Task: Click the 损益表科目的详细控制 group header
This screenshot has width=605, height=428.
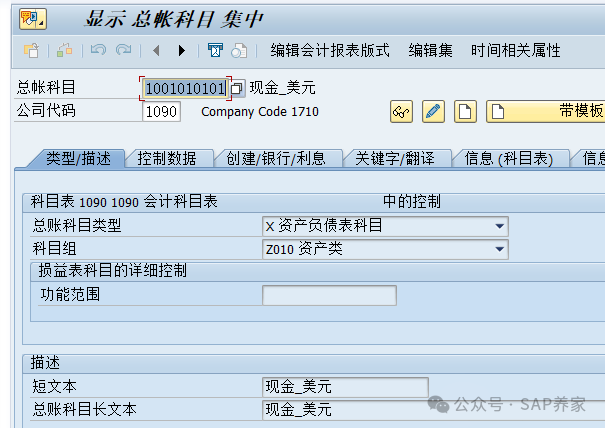Action: (x=112, y=271)
